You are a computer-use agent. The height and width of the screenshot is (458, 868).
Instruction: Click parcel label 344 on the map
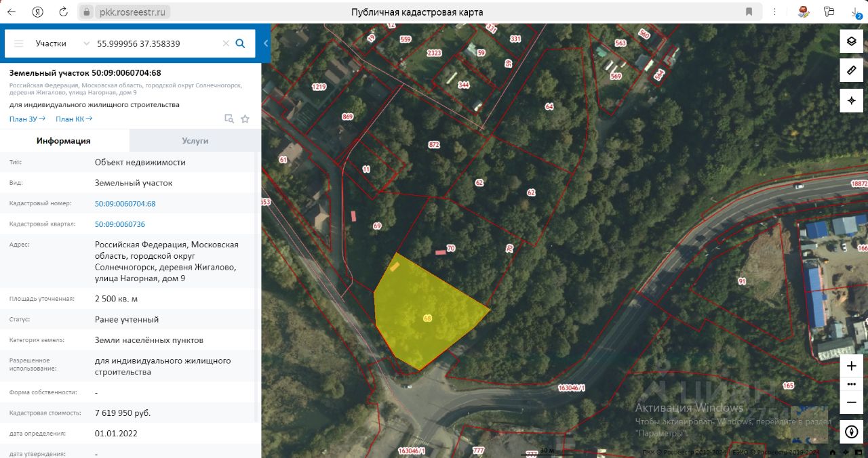click(x=464, y=85)
